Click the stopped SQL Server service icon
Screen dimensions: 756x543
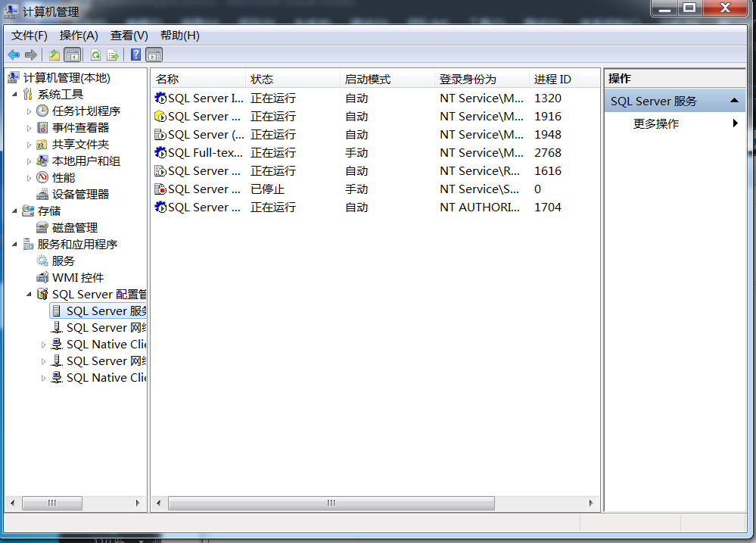coord(160,189)
